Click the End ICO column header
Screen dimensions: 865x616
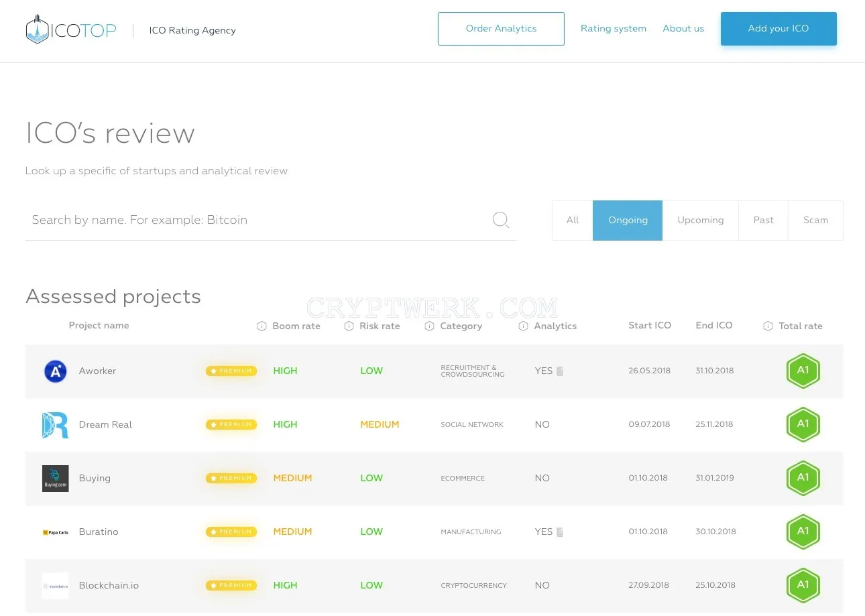tap(714, 326)
